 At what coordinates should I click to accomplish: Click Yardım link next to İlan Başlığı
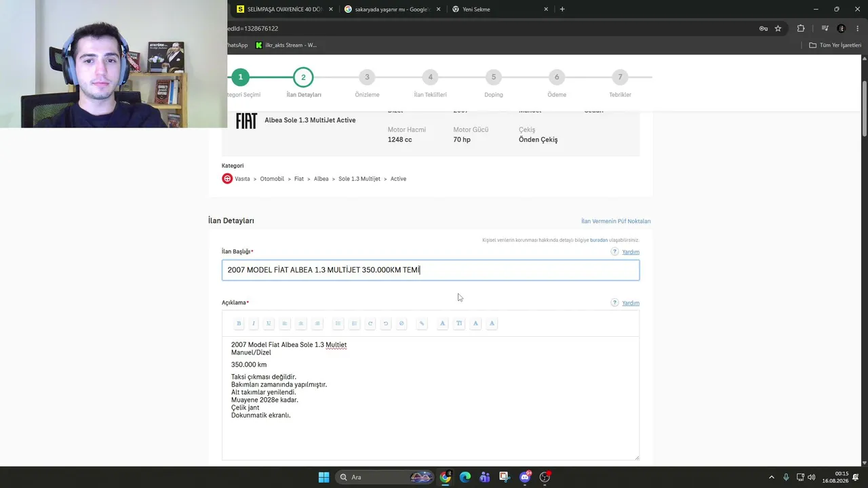pos(631,252)
